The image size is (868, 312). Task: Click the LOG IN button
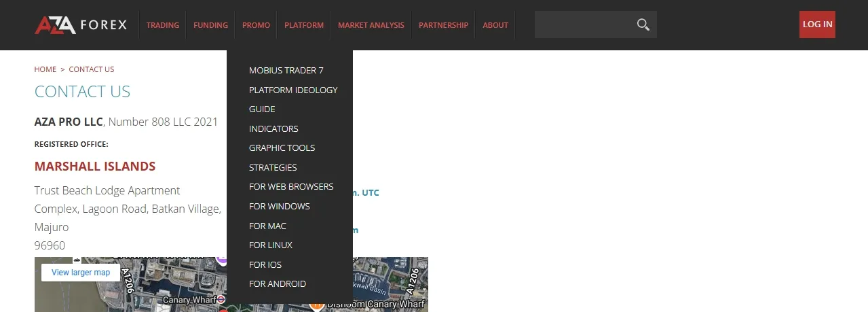click(817, 24)
